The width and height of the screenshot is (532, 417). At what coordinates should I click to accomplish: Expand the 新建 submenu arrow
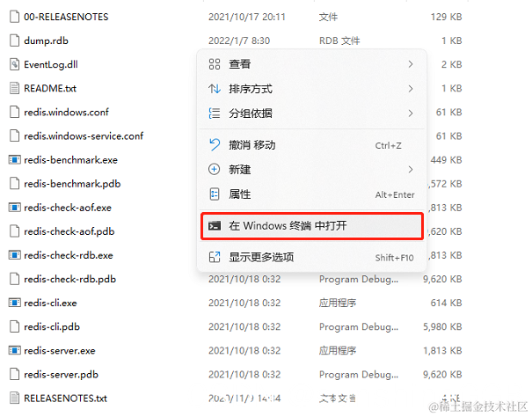411,170
